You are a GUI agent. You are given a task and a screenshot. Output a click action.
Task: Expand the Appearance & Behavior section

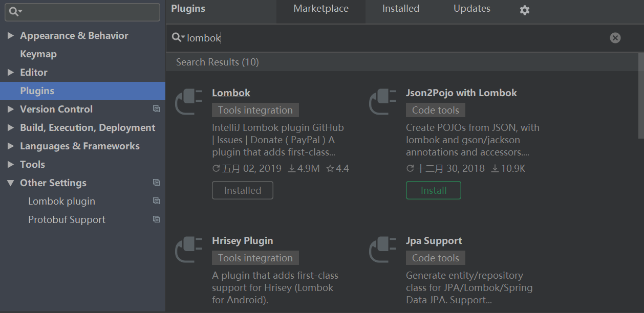[11, 36]
